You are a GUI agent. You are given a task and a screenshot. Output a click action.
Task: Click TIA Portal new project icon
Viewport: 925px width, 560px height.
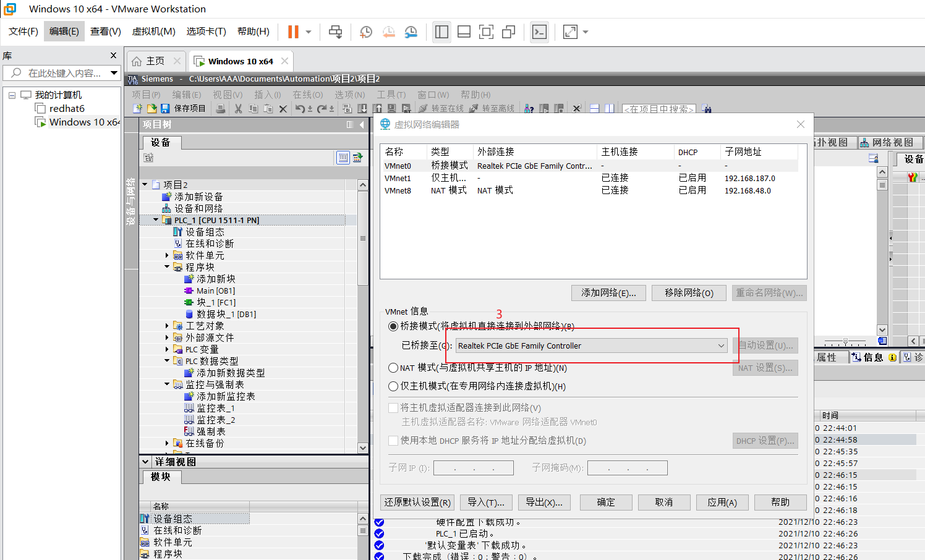point(138,108)
